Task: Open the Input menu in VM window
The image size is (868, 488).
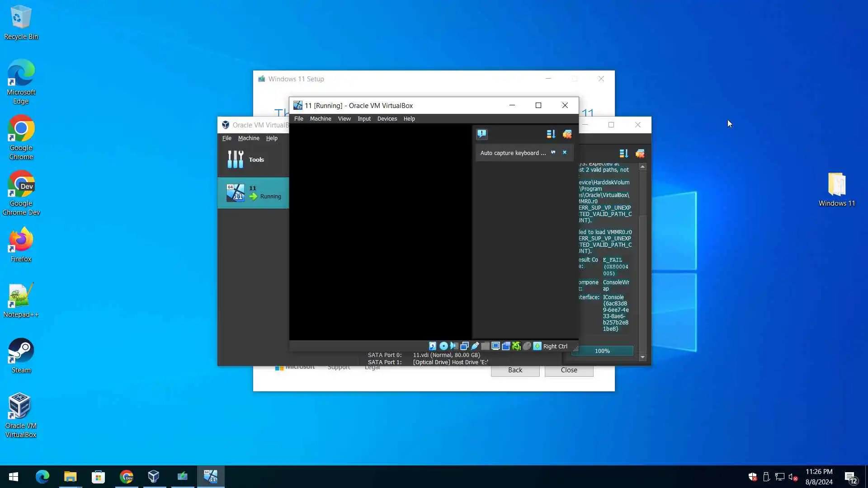Action: click(364, 119)
